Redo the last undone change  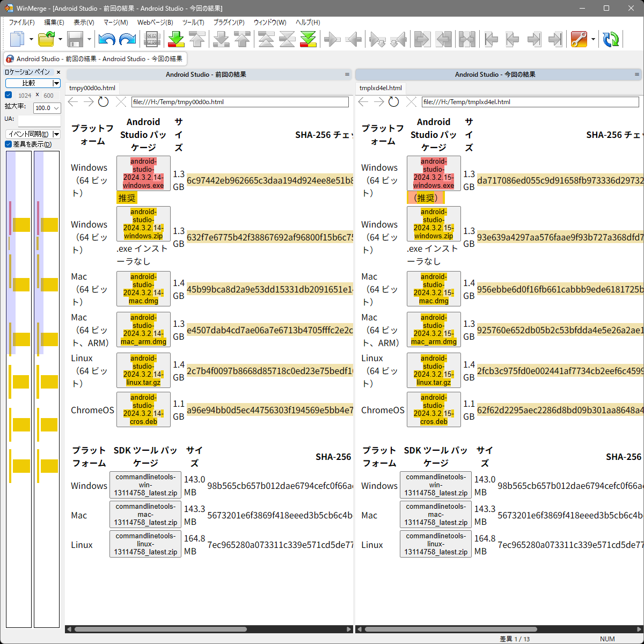pos(127,39)
